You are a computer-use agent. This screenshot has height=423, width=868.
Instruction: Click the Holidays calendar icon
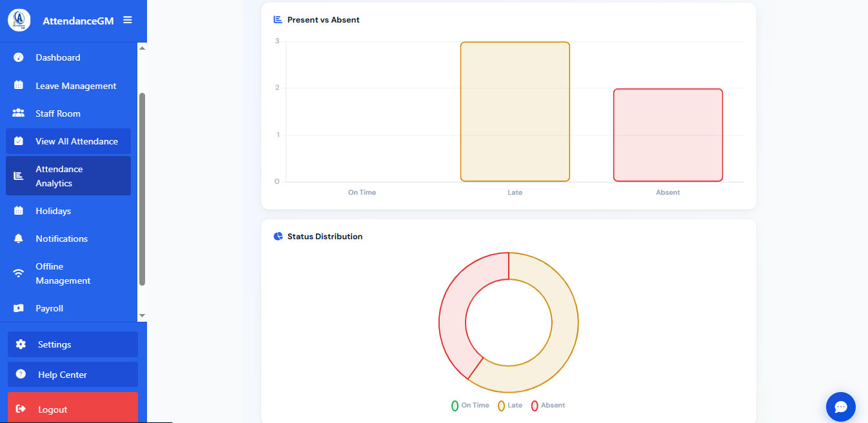tap(19, 210)
